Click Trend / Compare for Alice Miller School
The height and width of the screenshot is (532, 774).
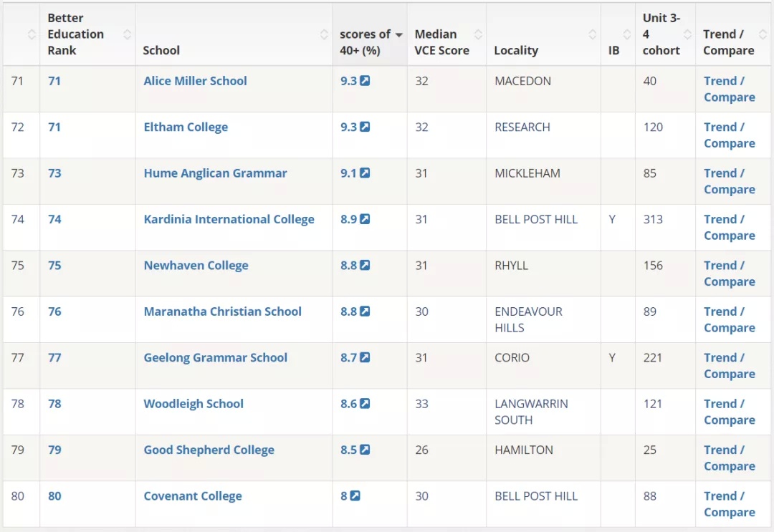click(729, 89)
